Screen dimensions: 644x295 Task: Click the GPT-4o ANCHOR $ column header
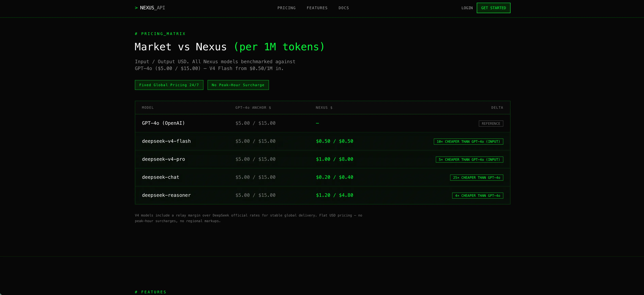pyautogui.click(x=253, y=108)
